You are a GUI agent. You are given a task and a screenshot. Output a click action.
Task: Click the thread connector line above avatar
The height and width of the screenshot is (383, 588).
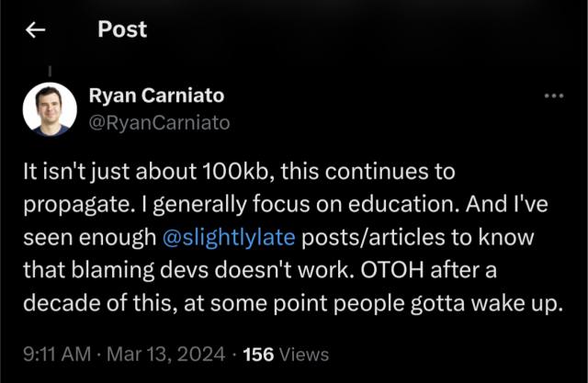[48, 69]
